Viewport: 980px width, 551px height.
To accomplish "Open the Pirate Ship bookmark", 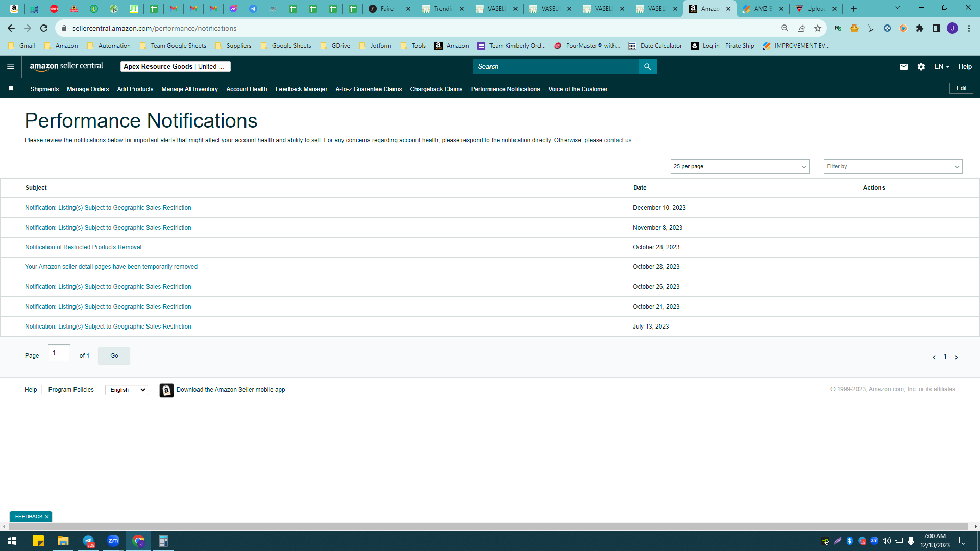I will pyautogui.click(x=722, y=46).
